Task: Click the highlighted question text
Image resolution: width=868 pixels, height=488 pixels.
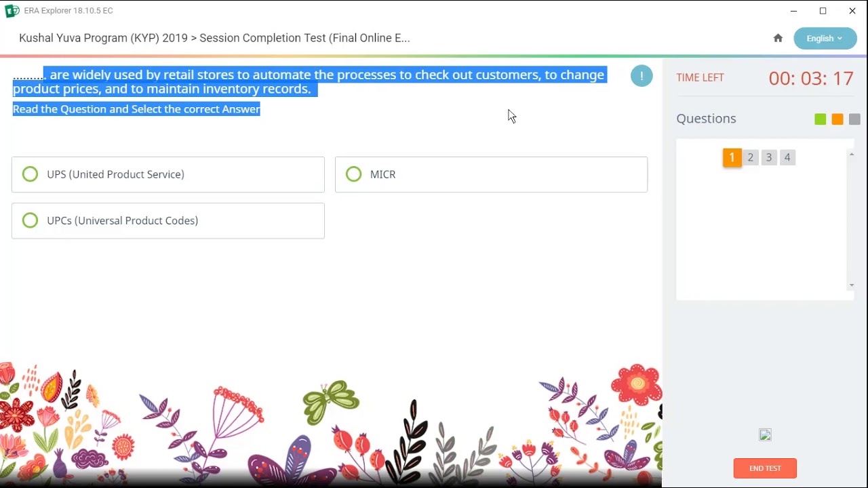Action: click(x=309, y=82)
